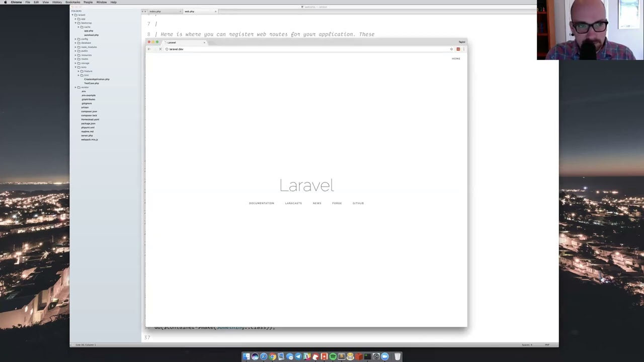
Task: Open Terminal in the dock
Action: click(x=367, y=356)
